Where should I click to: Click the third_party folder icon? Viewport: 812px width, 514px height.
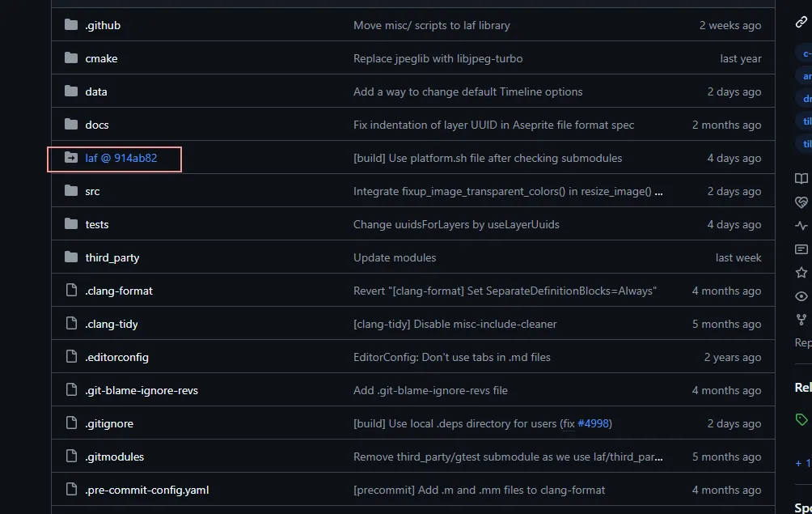click(71, 257)
